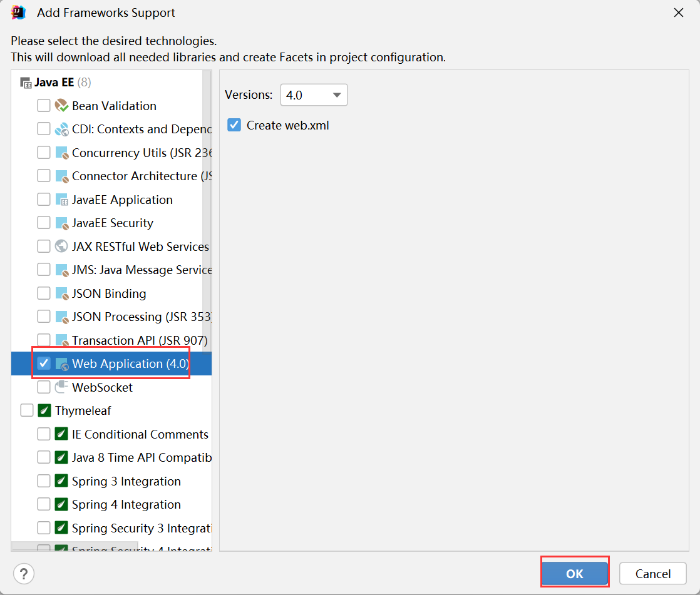Screen dimensions: 700x595
Task: Click the Java 8 Time API leaf icon
Action: click(x=61, y=457)
